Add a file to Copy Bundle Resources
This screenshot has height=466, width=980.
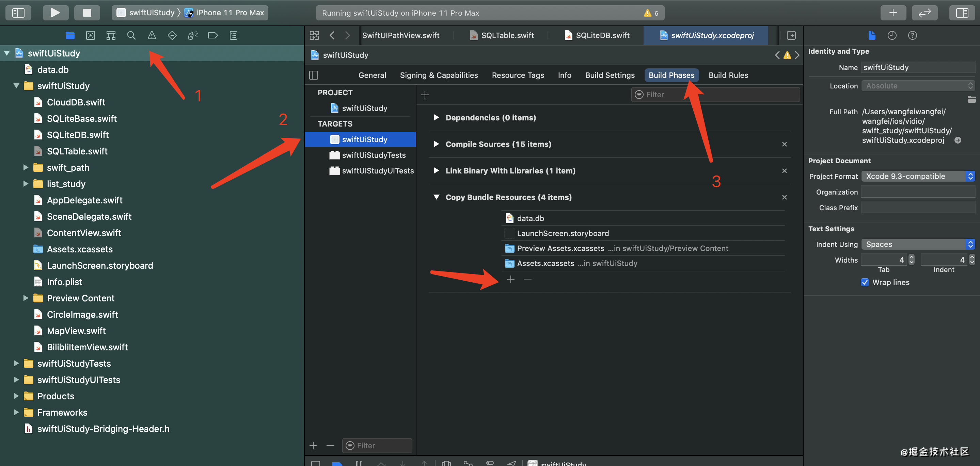click(510, 279)
